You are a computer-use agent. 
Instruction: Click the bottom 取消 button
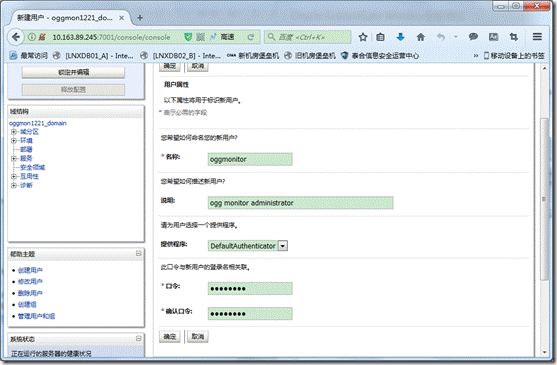tap(198, 336)
